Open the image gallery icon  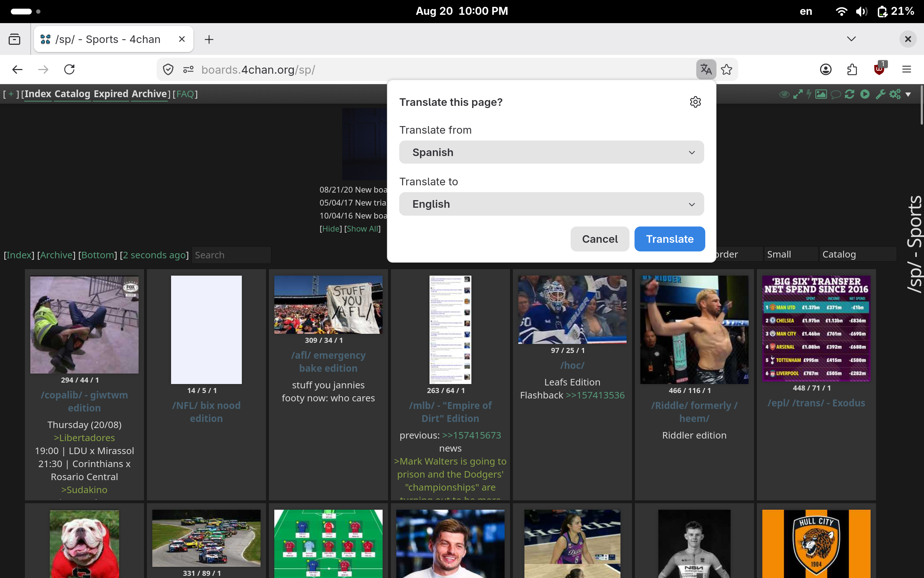click(x=821, y=94)
